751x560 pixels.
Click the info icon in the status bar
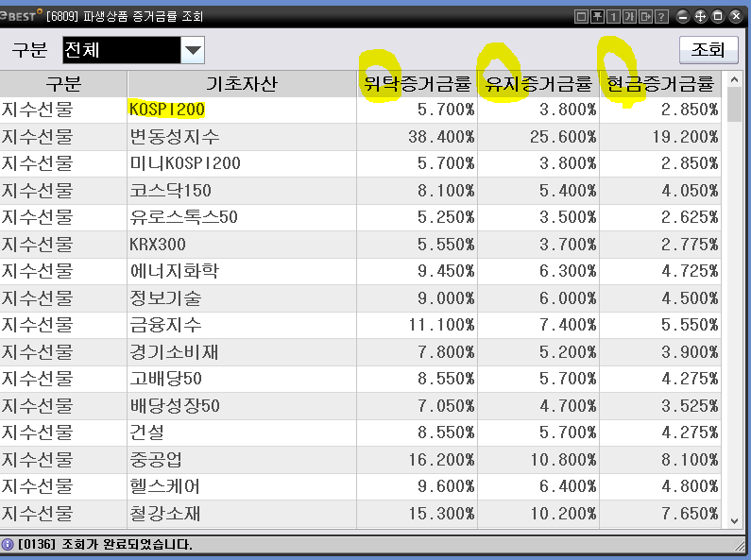coord(8,544)
